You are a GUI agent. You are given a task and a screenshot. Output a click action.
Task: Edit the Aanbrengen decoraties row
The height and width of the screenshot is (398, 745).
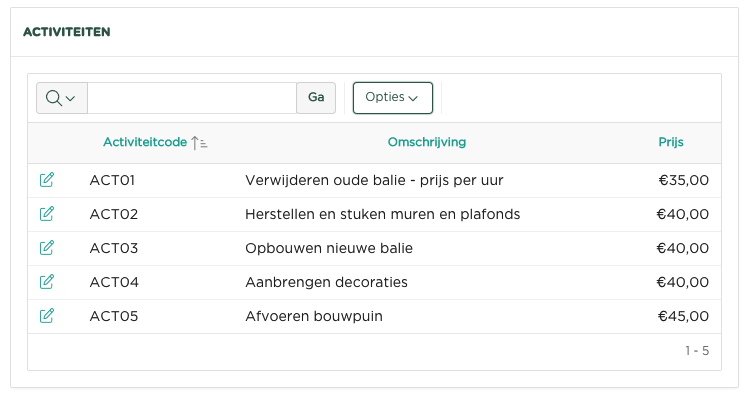point(47,282)
